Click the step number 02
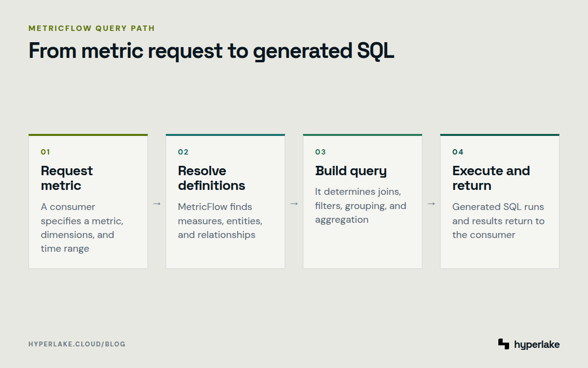The image size is (588, 368). pyautogui.click(x=183, y=152)
